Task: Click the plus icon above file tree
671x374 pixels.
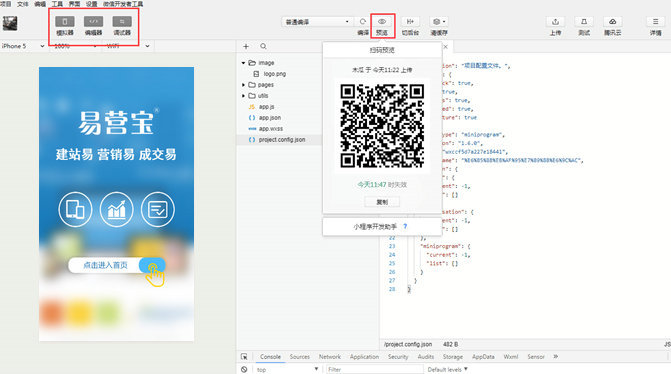Action: 246,46
